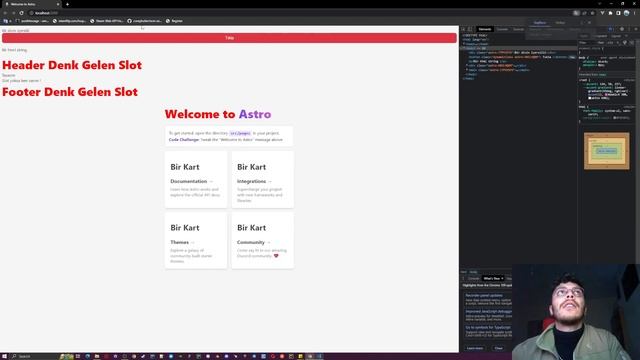Toggle :hov element state panel

pos(601,42)
